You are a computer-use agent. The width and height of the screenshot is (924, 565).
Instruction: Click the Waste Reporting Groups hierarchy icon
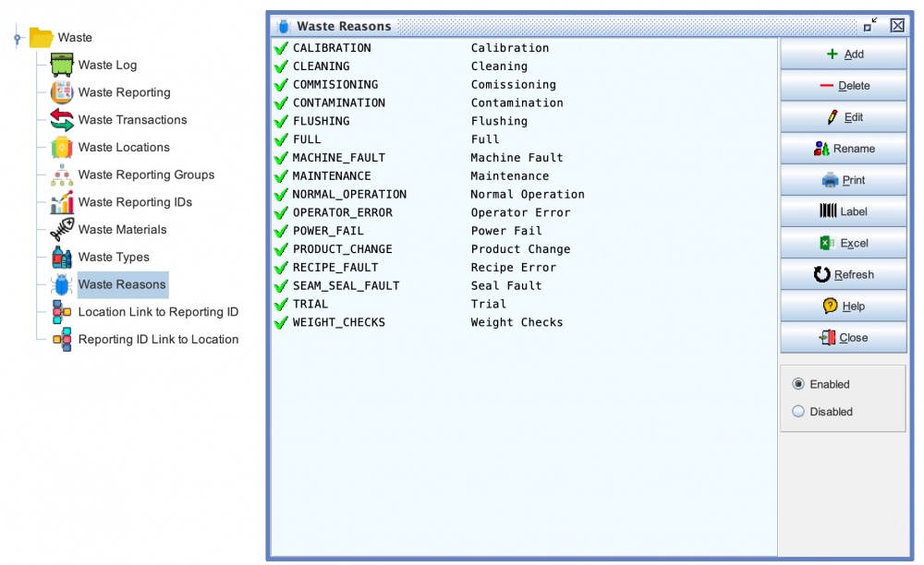point(62,174)
